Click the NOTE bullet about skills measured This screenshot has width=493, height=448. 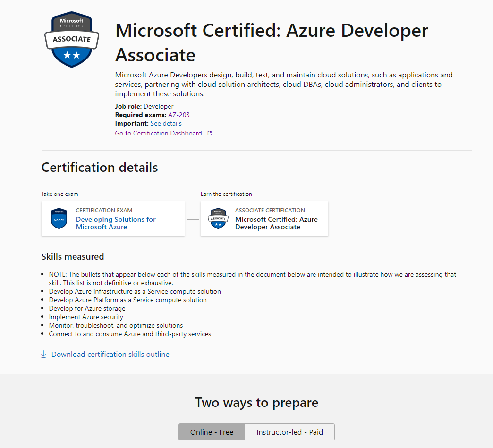pos(253,279)
